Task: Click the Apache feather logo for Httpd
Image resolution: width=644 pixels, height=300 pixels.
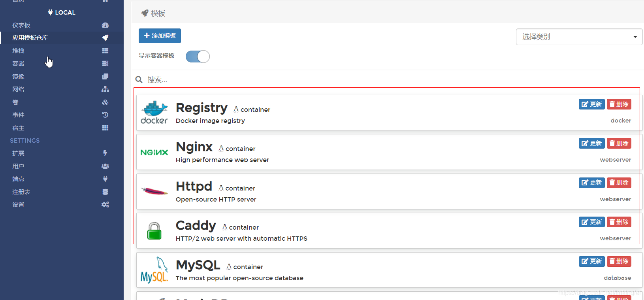Action: tap(154, 191)
